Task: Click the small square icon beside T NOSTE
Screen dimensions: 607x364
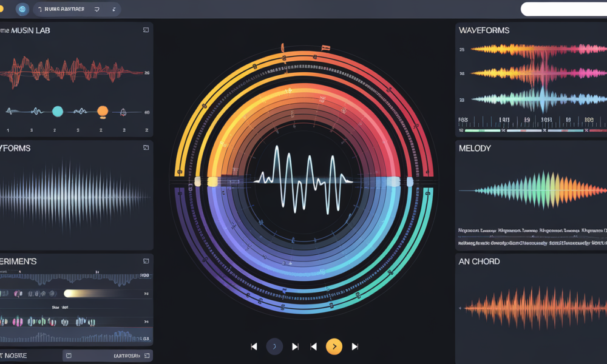Action: click(x=69, y=356)
